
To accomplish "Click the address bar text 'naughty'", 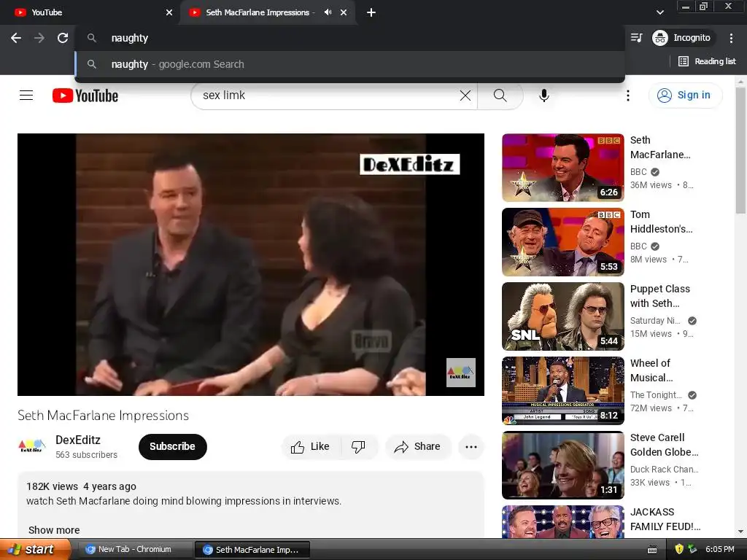I will [x=130, y=38].
